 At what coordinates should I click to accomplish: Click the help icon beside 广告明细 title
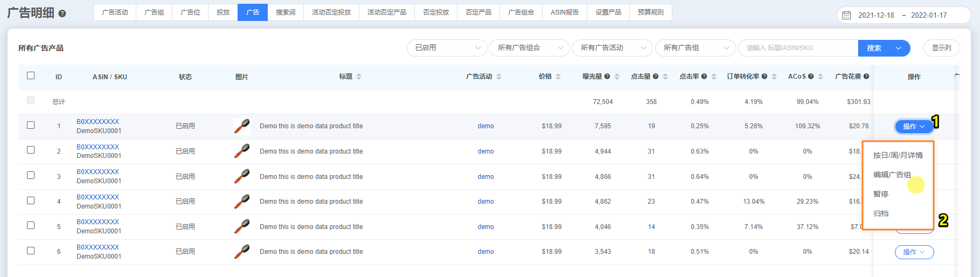point(62,14)
